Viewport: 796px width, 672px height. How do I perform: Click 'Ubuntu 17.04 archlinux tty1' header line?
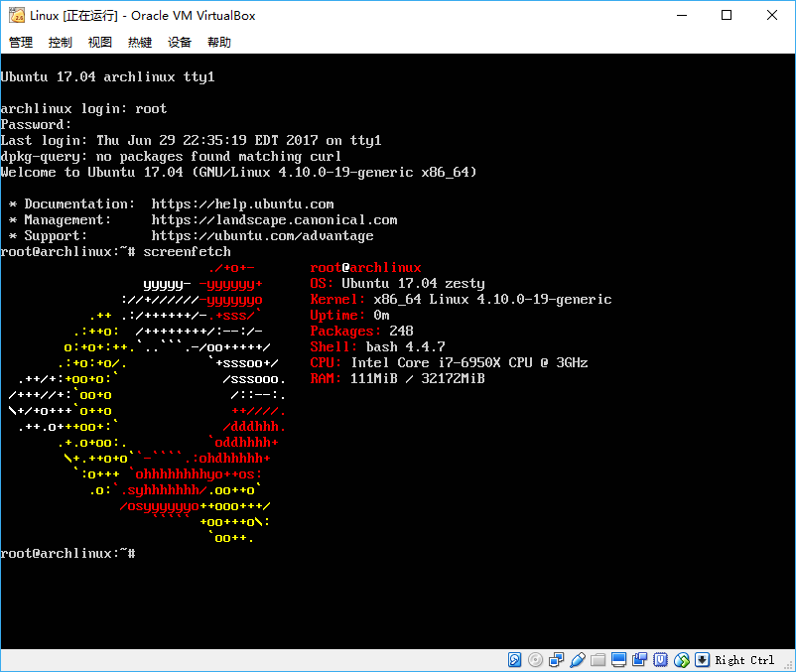[107, 77]
